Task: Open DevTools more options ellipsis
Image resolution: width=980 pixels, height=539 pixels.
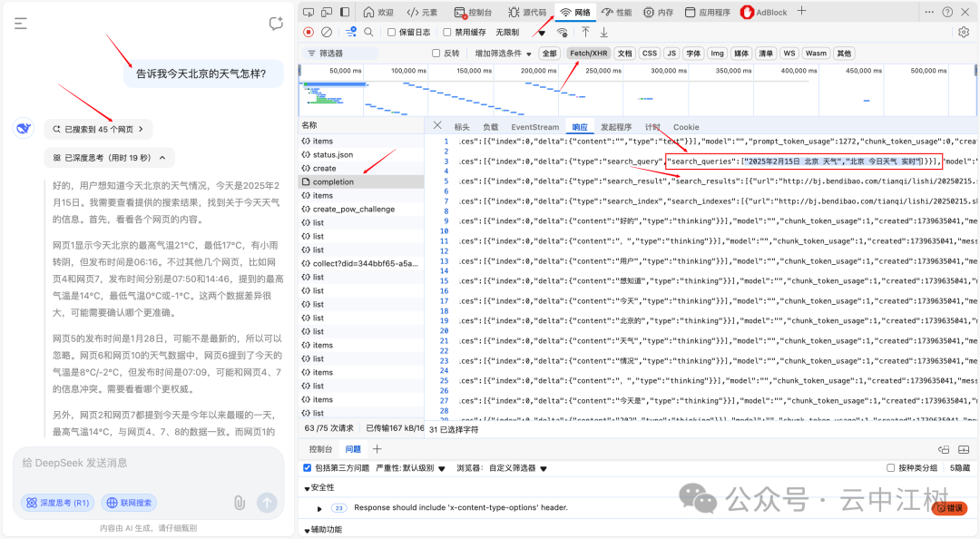Action: (x=929, y=12)
